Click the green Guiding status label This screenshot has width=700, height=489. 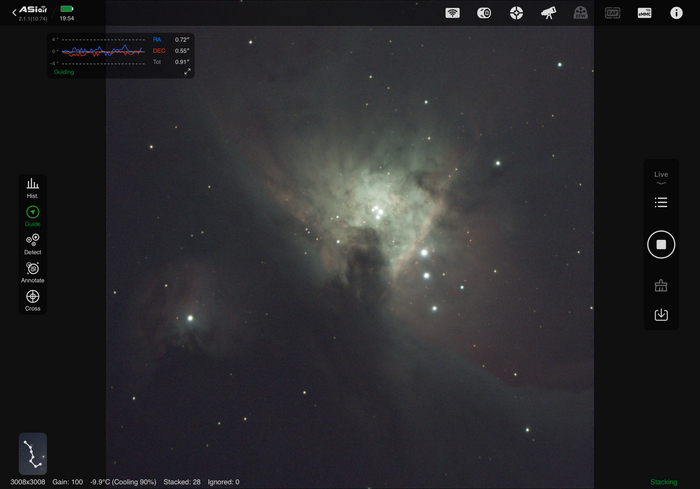click(64, 72)
